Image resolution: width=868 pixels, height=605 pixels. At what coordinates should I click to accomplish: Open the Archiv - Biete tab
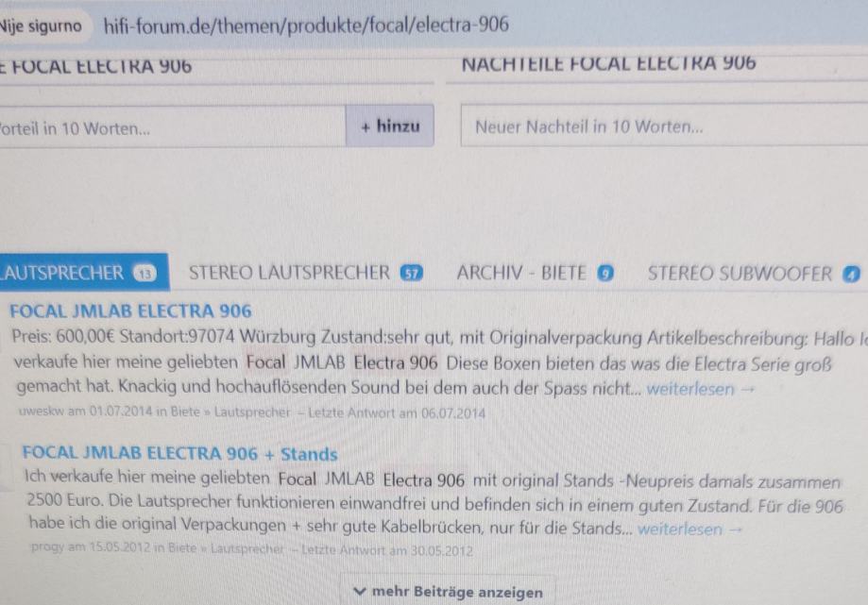(x=536, y=273)
